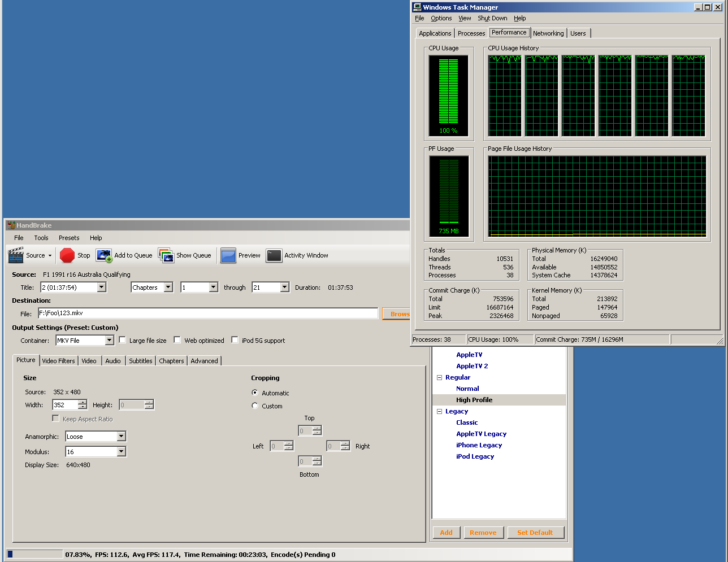Image resolution: width=728 pixels, height=562 pixels.
Task: Open the Show Queue icon
Action: (166, 256)
